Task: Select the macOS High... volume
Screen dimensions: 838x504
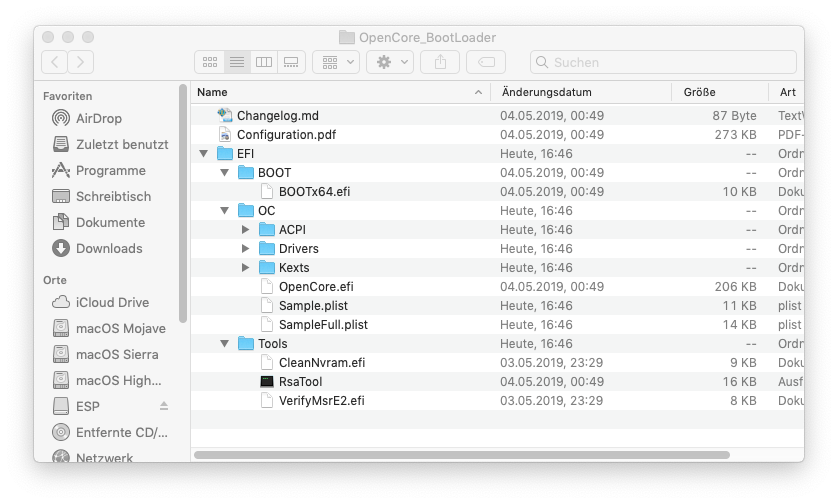Action: (x=107, y=381)
